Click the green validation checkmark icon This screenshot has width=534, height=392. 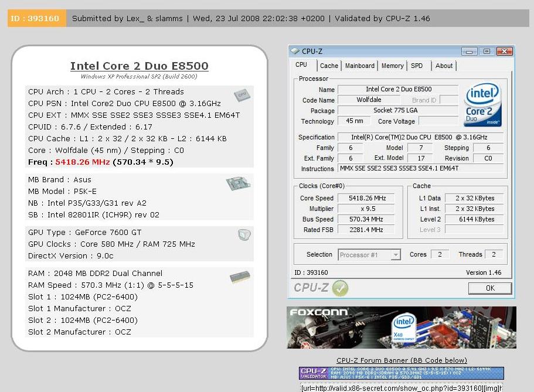[340, 288]
